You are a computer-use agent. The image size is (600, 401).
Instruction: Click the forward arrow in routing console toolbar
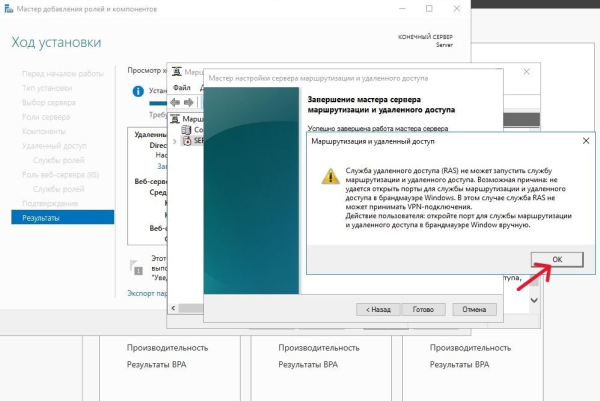(x=189, y=102)
